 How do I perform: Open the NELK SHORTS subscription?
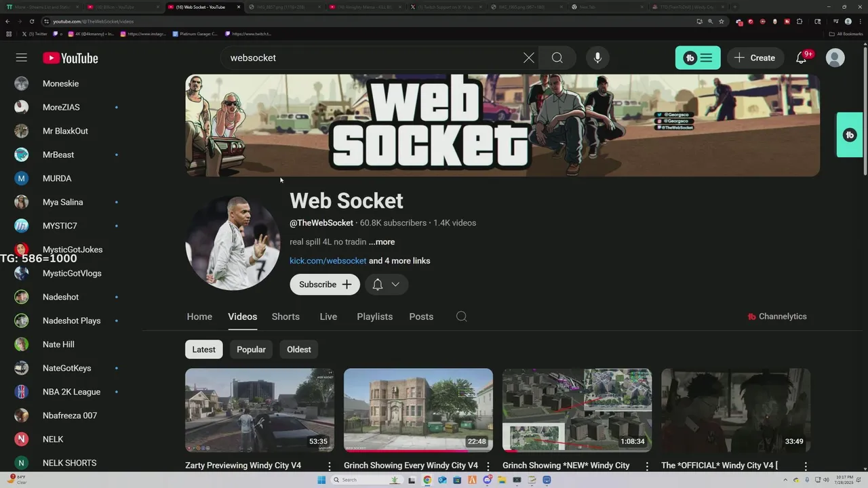pos(68,463)
